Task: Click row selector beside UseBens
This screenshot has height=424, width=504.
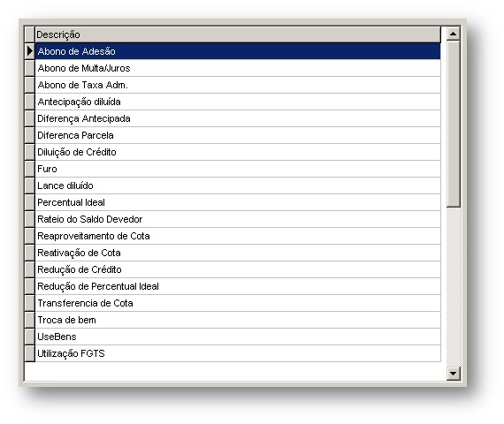Action: [29, 337]
